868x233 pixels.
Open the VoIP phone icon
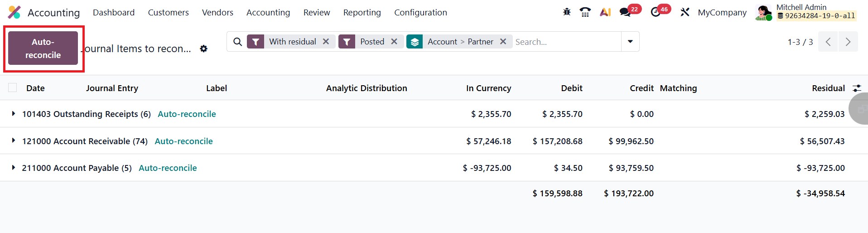[x=585, y=12]
